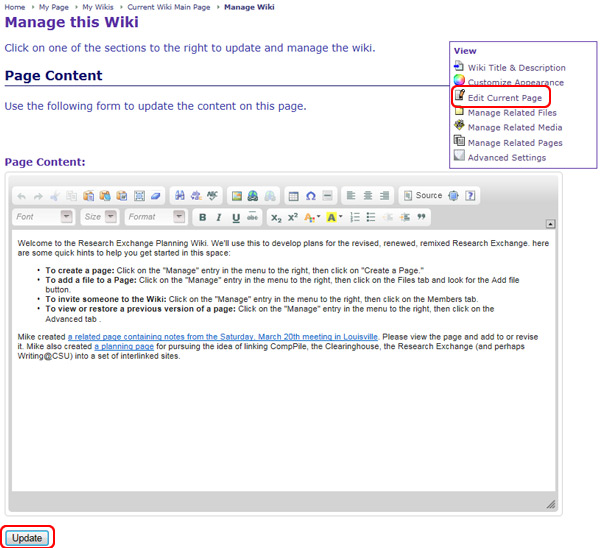Insert a table with the table icon
Screen dimensions: 600x548
click(x=293, y=196)
